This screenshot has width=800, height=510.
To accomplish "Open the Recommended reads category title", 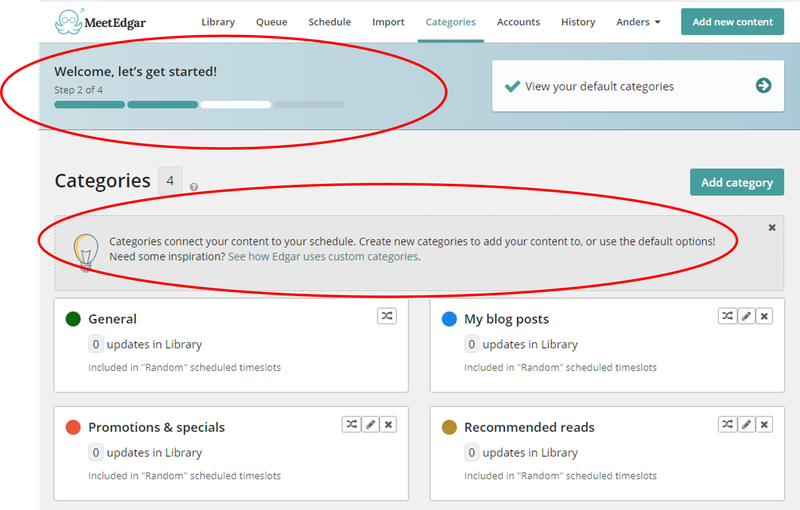I will [x=529, y=427].
